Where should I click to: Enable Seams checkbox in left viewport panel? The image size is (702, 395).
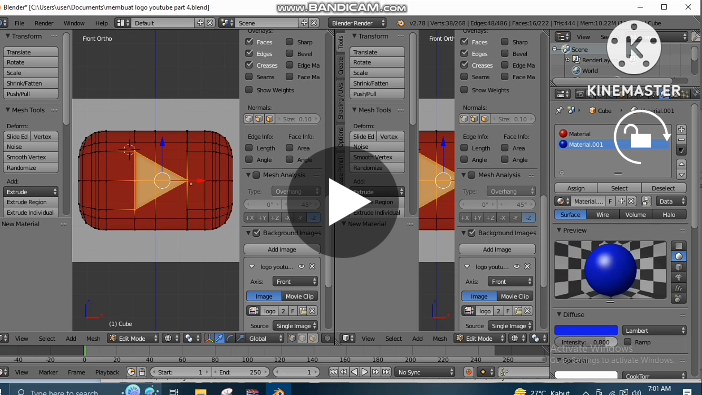249,77
